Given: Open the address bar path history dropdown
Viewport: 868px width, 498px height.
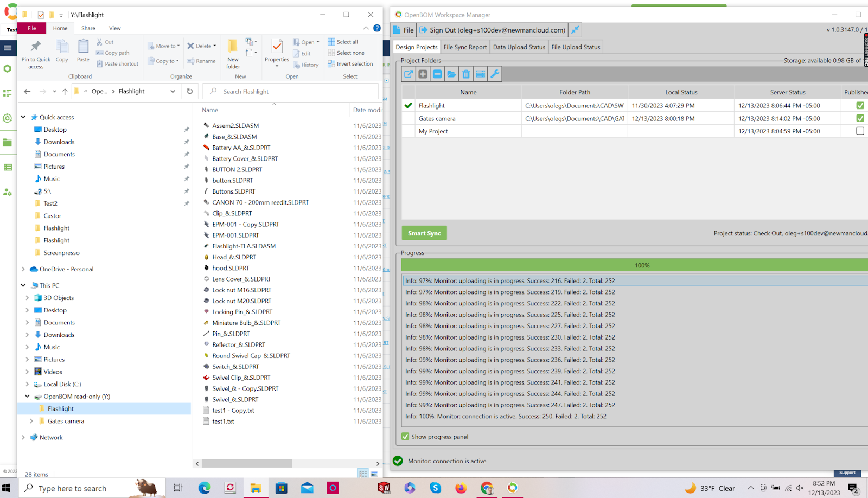Looking at the screenshot, I should pyautogui.click(x=173, y=92).
